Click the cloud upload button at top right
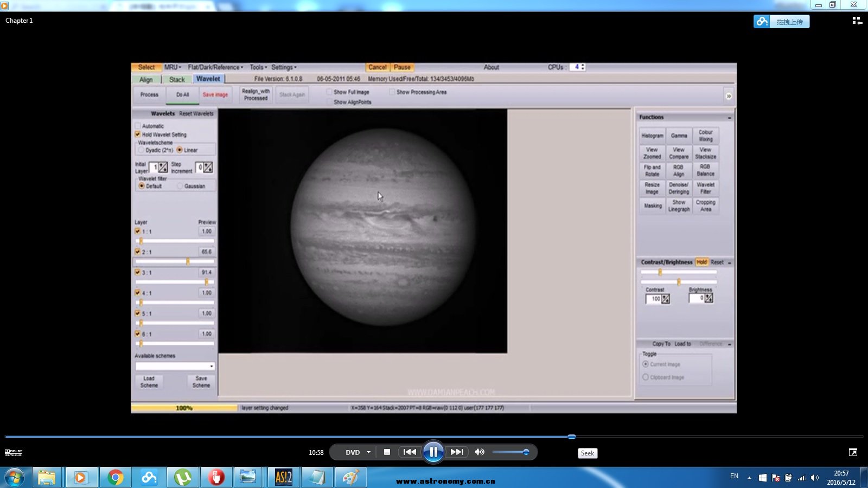Screen dimensions: 868x488 pyautogui.click(x=781, y=22)
